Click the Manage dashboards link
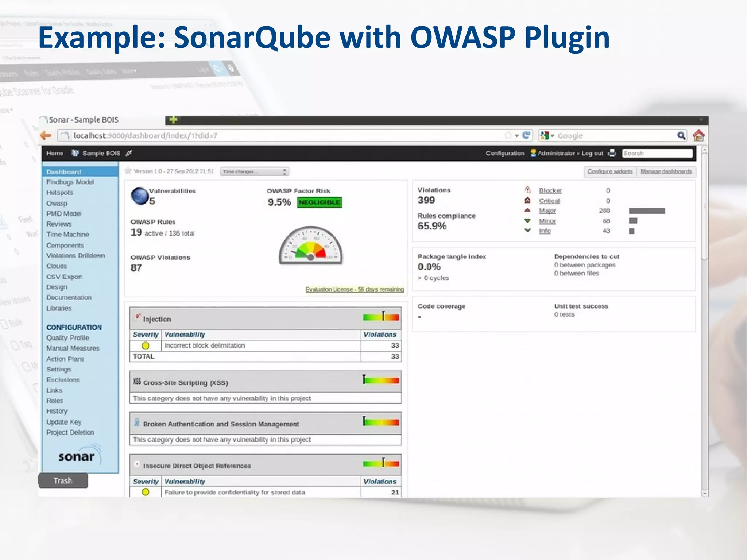The width and height of the screenshot is (747, 560). (666, 171)
